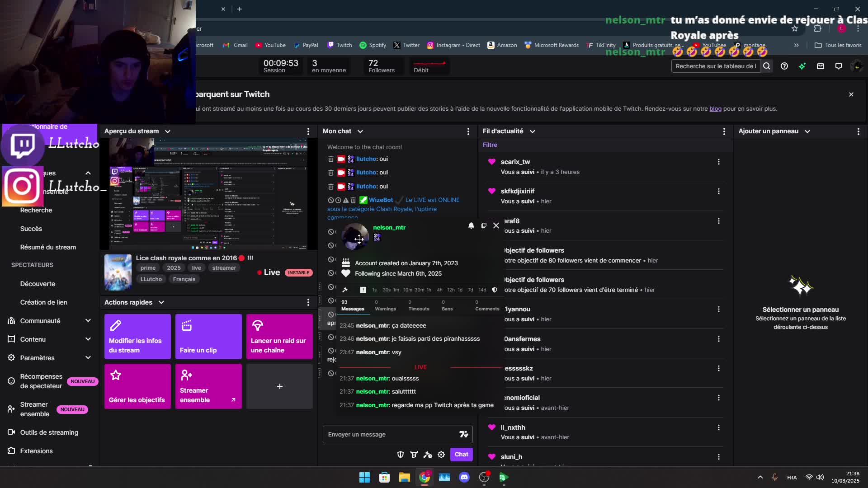This screenshot has width=868, height=488.
Task: Open Microsoft Store from the taskbar
Action: pyautogui.click(x=384, y=477)
